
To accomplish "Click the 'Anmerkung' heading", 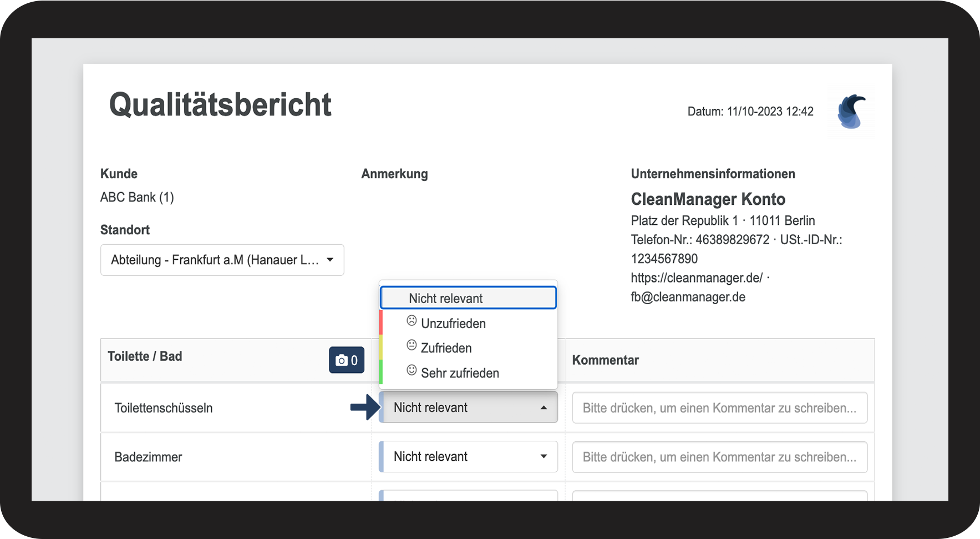I will [x=394, y=174].
